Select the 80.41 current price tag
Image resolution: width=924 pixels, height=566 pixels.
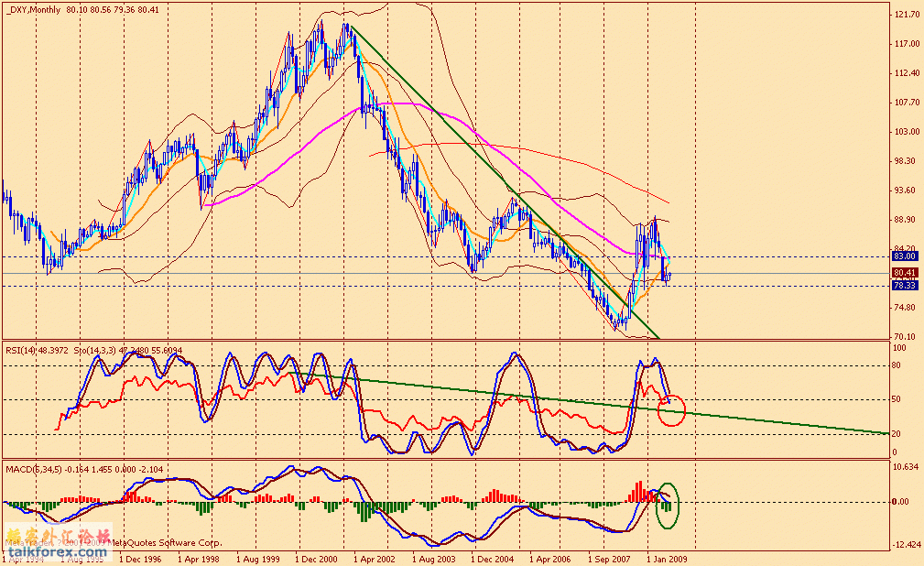tap(905, 273)
